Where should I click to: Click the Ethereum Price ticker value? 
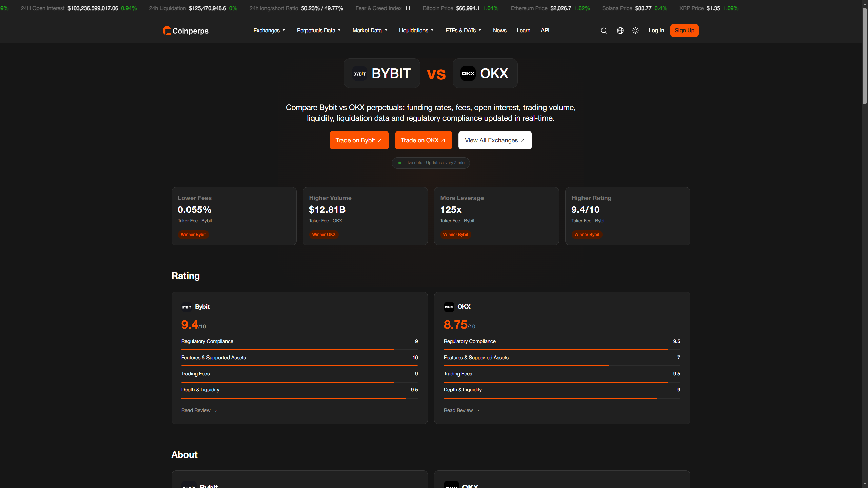(x=561, y=8)
